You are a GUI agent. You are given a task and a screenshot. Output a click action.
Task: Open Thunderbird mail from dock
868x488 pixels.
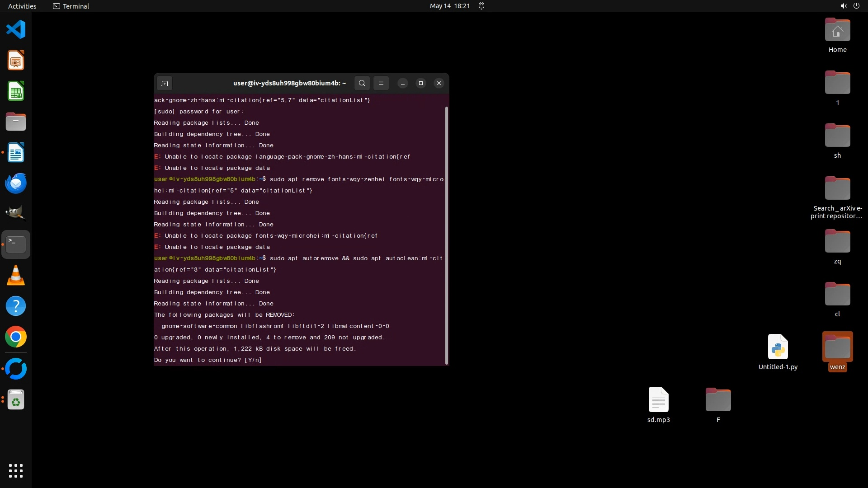coord(16,183)
